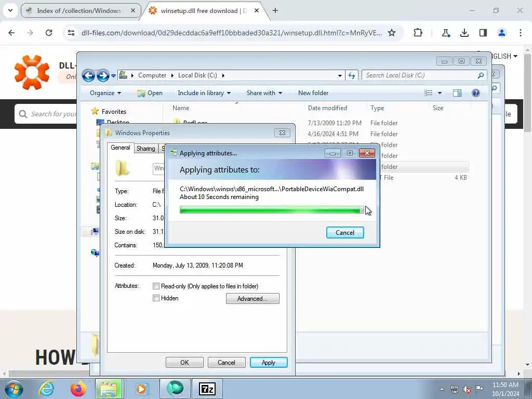Open view options dropdown arrow
Image resolution: width=532 pixels, height=399 pixels.
440,93
